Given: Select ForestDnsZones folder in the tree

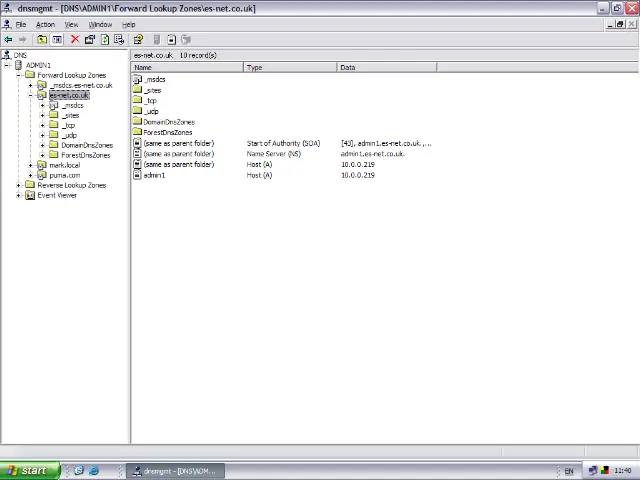Looking at the screenshot, I should coord(86,156).
